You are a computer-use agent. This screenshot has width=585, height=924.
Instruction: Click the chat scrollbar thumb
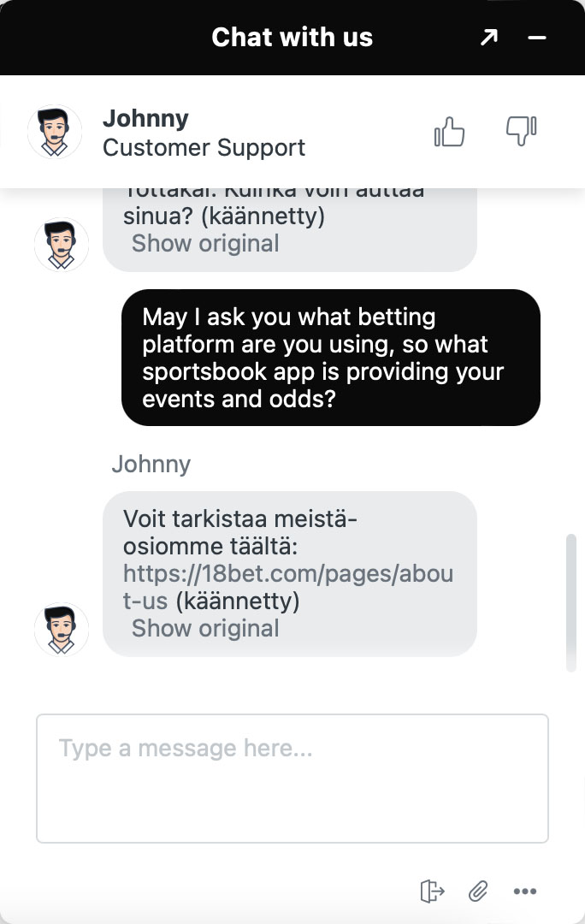(570, 602)
